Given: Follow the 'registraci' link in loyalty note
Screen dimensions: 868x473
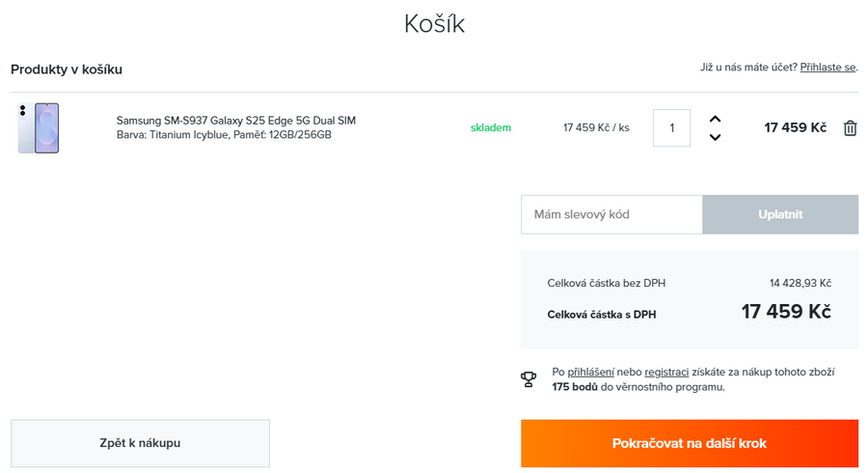Looking at the screenshot, I should [x=666, y=372].
